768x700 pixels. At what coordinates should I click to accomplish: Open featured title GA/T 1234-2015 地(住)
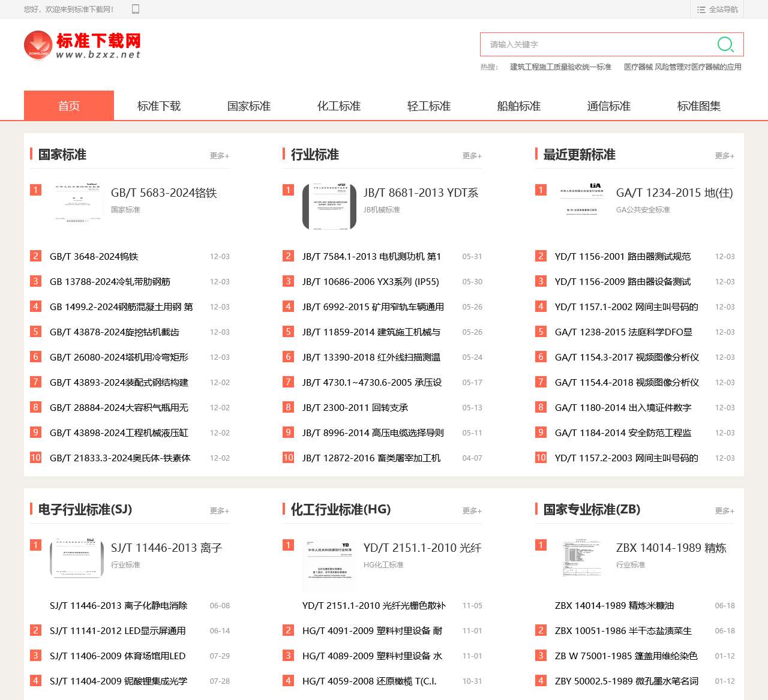coord(674,193)
